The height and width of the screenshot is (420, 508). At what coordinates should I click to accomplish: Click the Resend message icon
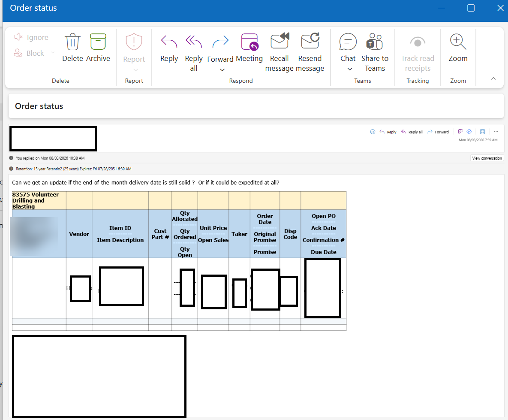(x=310, y=42)
